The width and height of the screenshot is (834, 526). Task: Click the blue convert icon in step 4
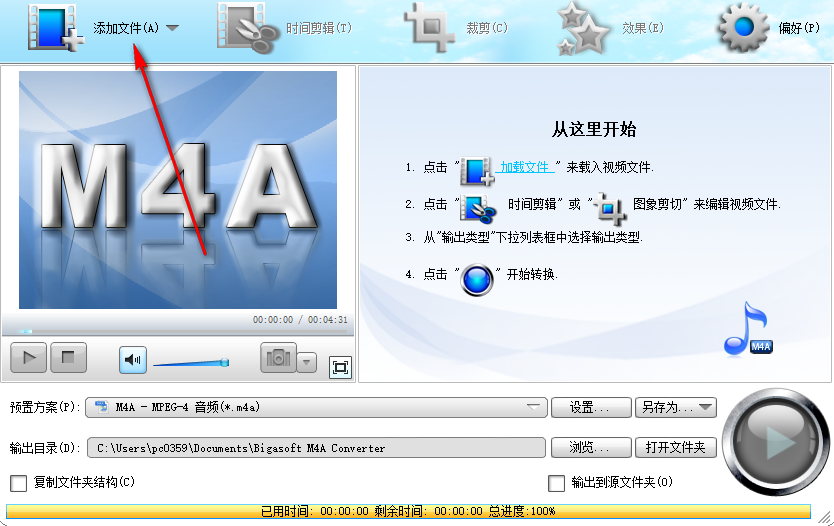point(477,280)
